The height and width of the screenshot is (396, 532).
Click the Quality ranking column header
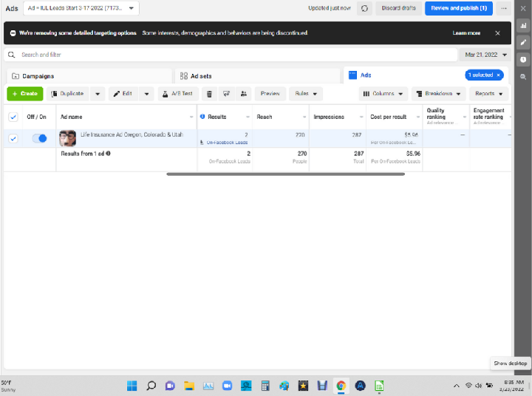tap(436, 113)
